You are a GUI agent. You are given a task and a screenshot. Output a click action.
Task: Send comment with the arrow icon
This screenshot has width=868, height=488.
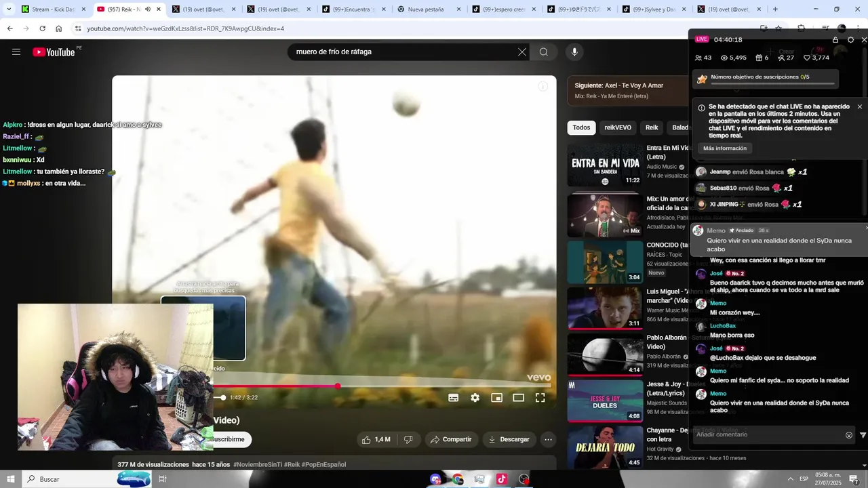pyautogui.click(x=863, y=435)
